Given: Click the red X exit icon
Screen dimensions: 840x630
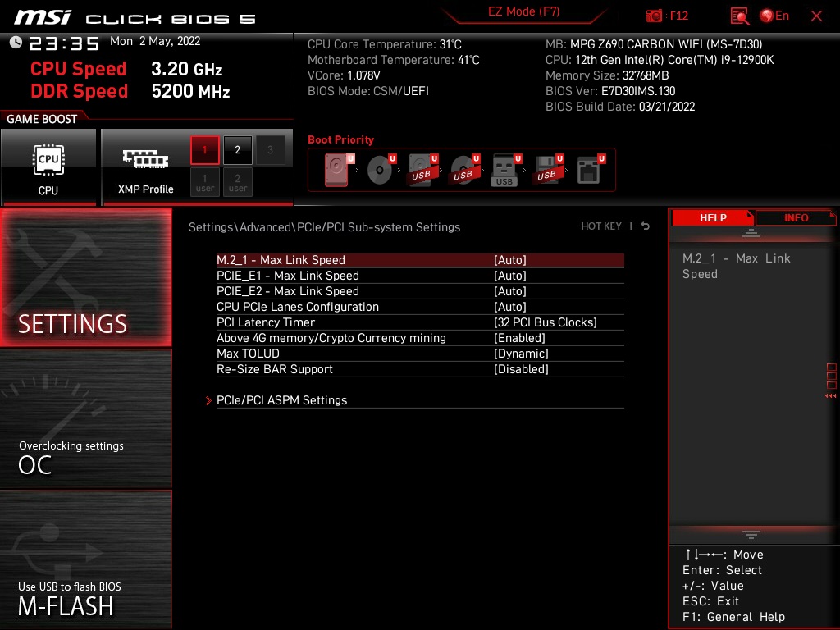Looking at the screenshot, I should [816, 16].
